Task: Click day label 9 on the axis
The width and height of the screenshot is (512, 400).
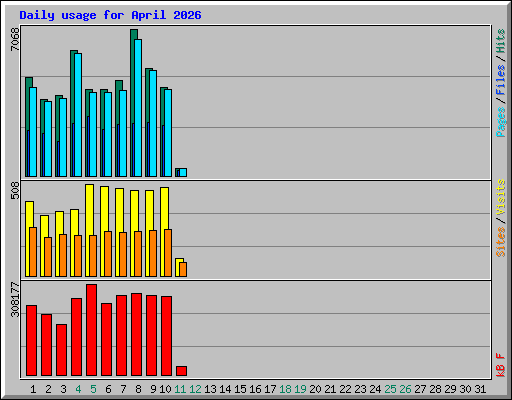Action: click(153, 389)
